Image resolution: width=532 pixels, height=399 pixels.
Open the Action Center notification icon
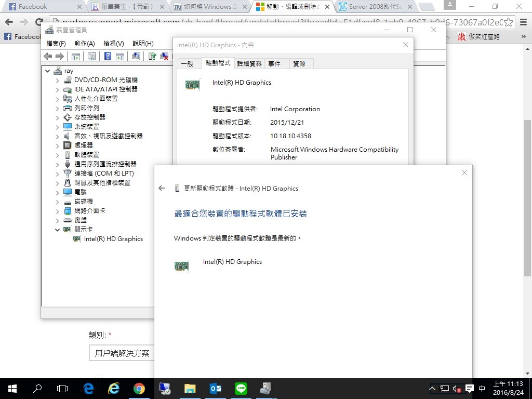pos(470,389)
